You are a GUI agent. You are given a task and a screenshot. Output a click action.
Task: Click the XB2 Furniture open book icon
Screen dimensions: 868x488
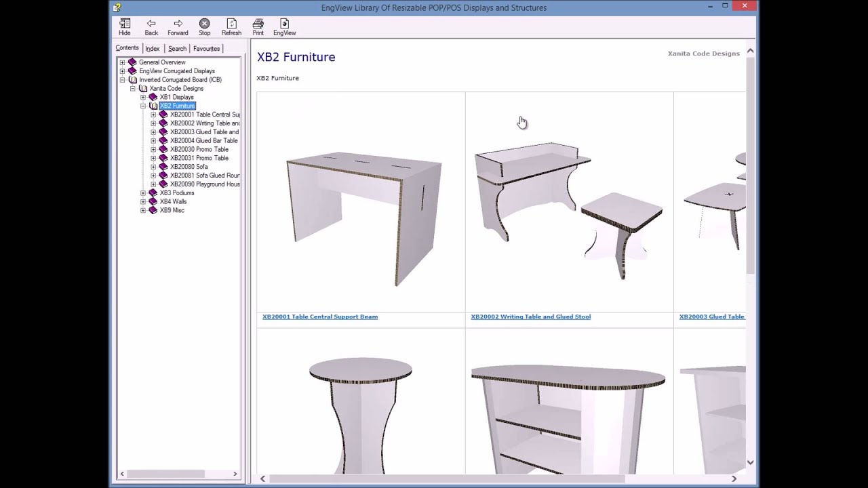click(x=153, y=106)
